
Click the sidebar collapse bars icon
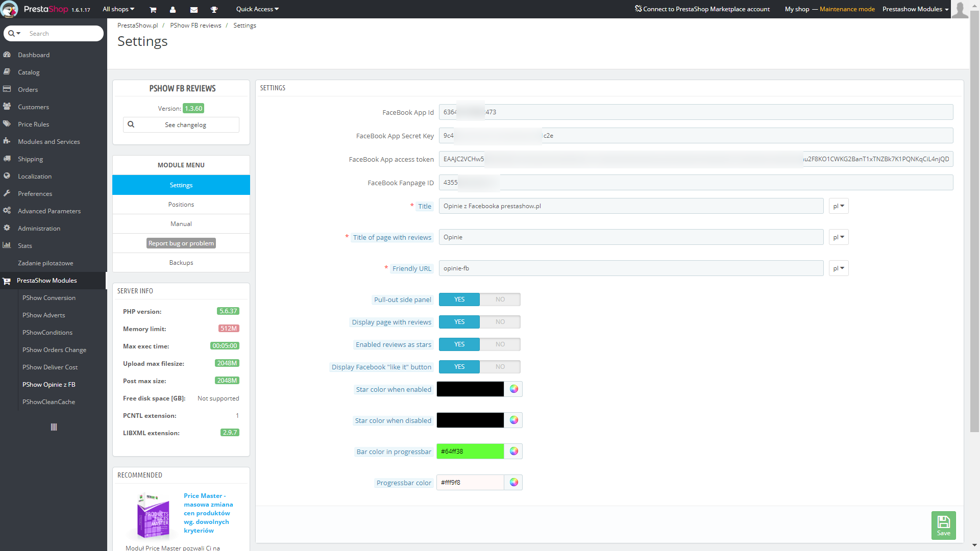pos(54,427)
